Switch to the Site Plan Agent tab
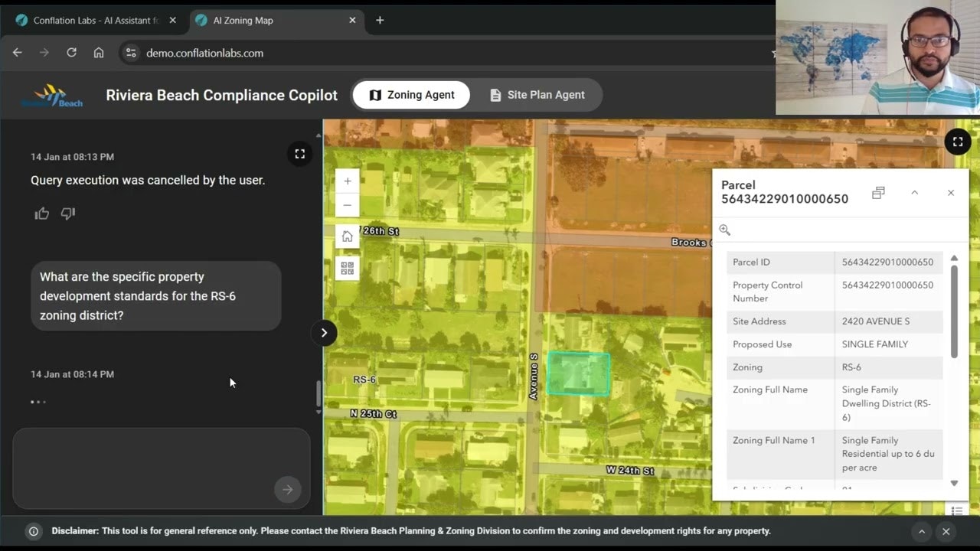 [x=537, y=95]
